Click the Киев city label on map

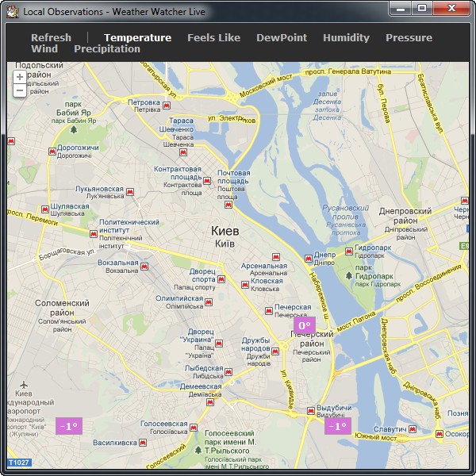tap(224, 230)
